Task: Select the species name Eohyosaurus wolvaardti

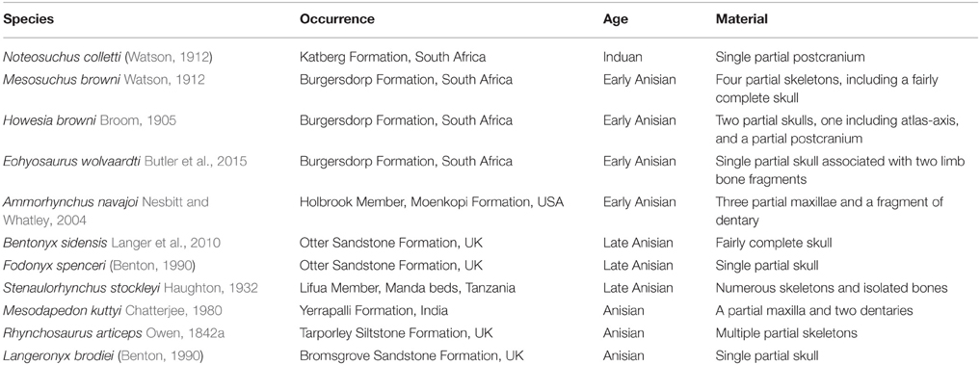Action: [72, 161]
